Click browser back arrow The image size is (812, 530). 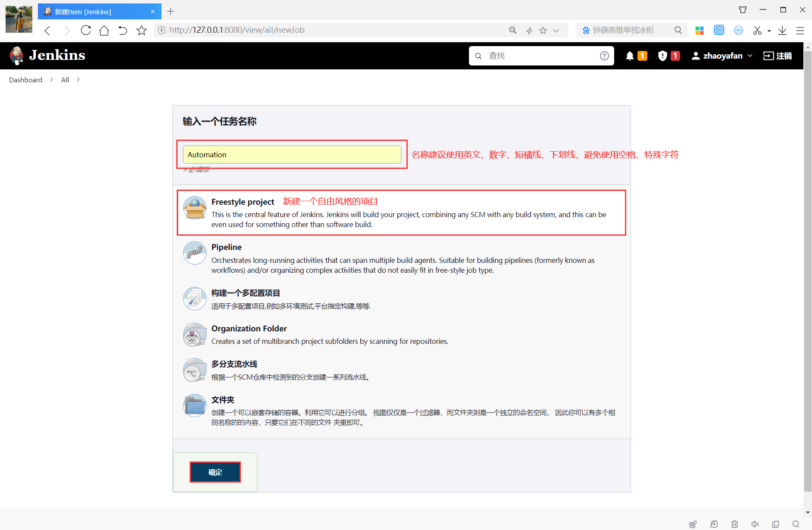47,30
